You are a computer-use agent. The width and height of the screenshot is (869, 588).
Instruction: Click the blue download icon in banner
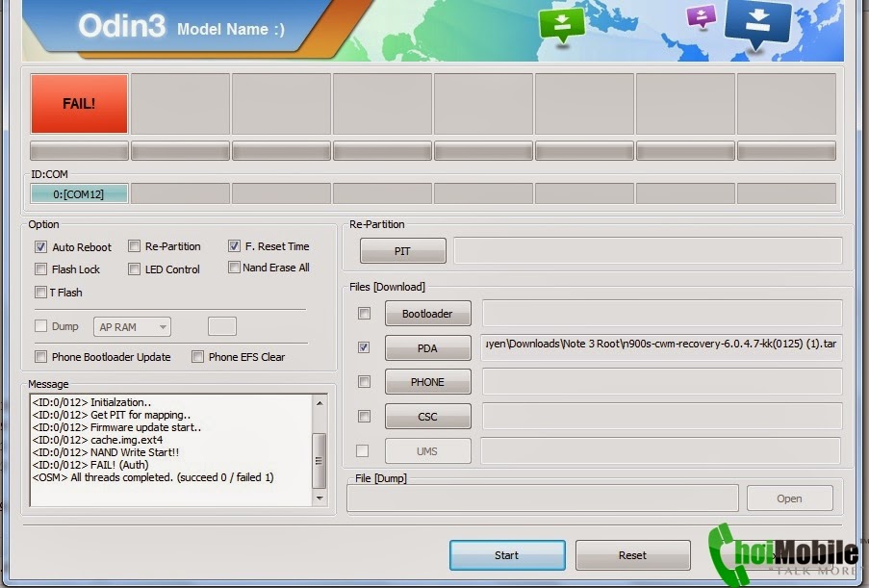pos(757,24)
